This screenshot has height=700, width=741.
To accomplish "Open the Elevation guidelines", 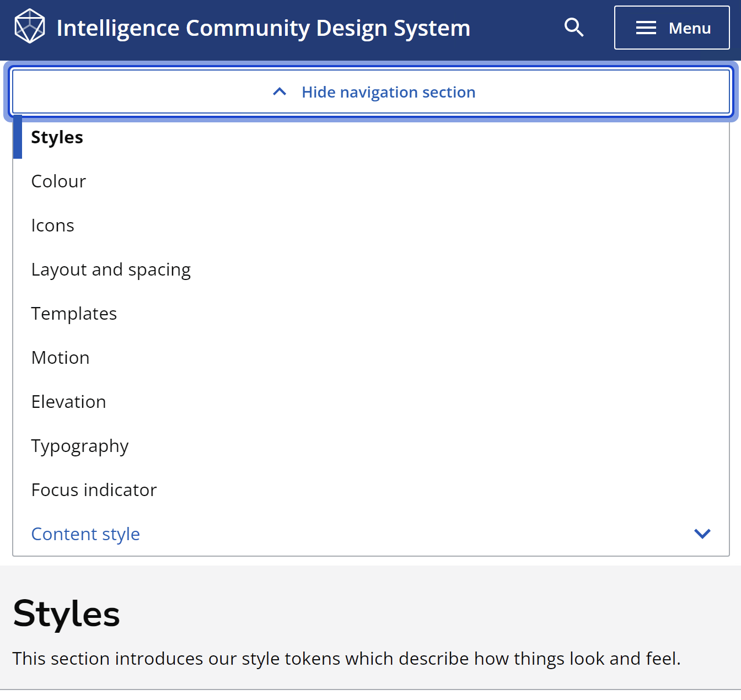I will 68,401.
